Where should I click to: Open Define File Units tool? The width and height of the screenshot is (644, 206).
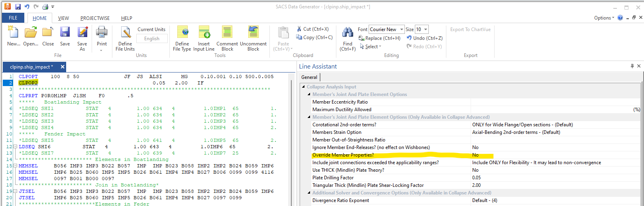[125, 33]
